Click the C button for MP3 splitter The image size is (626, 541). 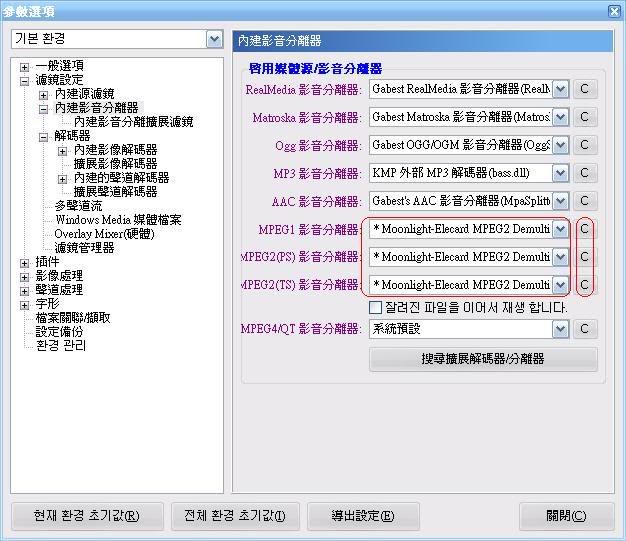click(x=584, y=173)
